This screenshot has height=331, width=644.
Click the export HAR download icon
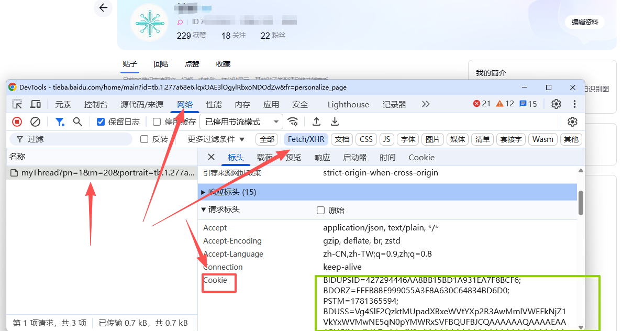[335, 122]
